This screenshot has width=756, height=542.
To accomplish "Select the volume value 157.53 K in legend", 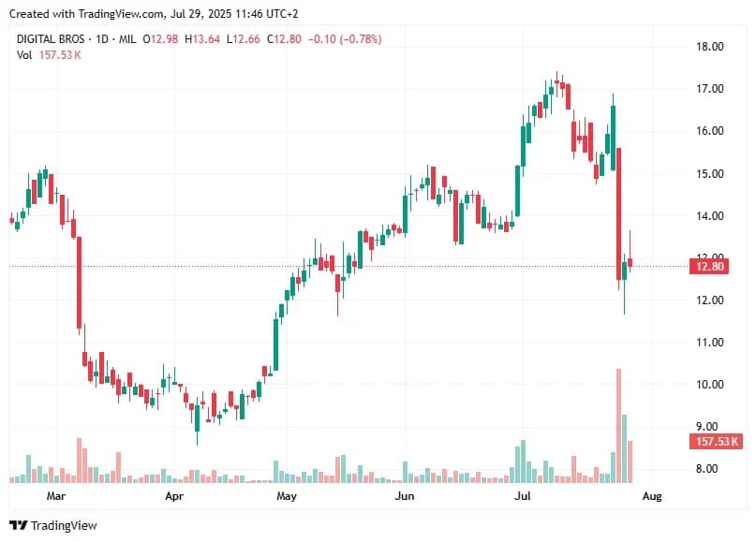I will [60, 55].
